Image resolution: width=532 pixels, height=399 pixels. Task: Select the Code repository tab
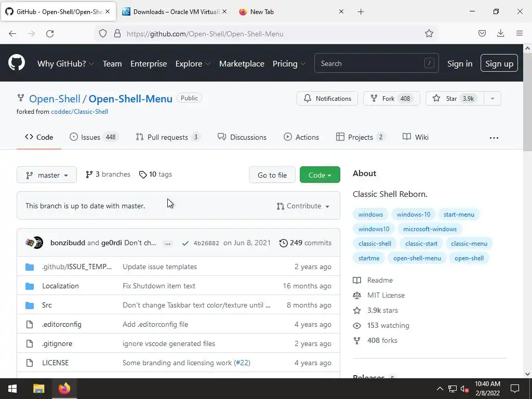[x=39, y=137]
